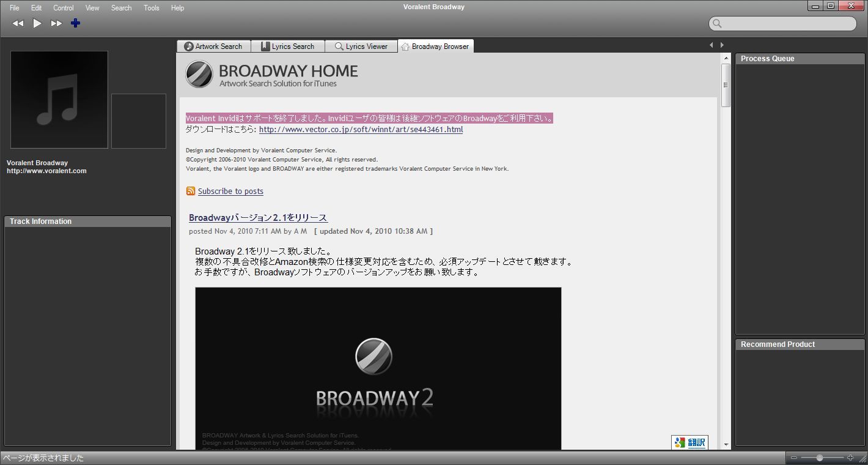Switch to the Lyrics Viewer tab
The width and height of the screenshot is (868, 465).
pyautogui.click(x=361, y=46)
